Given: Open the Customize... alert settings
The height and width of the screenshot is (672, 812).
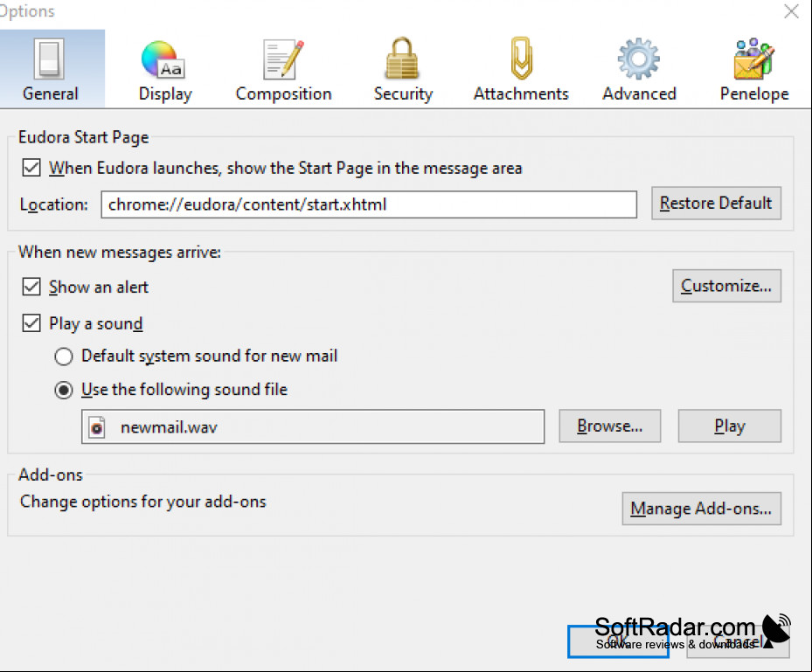Looking at the screenshot, I should click(x=726, y=286).
